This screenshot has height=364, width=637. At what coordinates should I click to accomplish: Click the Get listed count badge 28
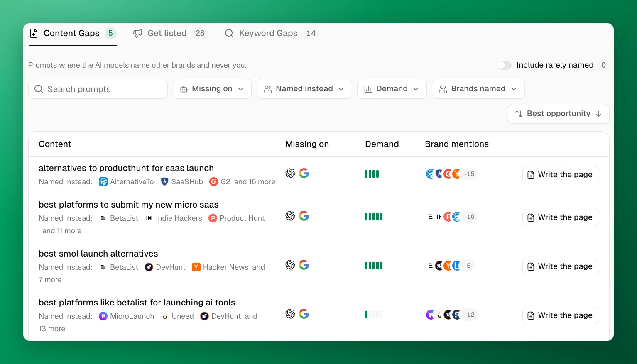(x=200, y=33)
